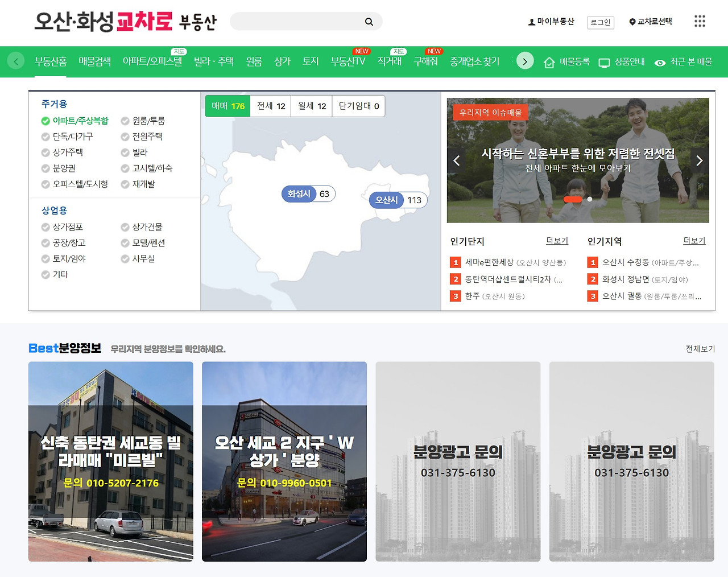This screenshot has width=728, height=577.
Task: Show next banner slide
Action: (700, 160)
